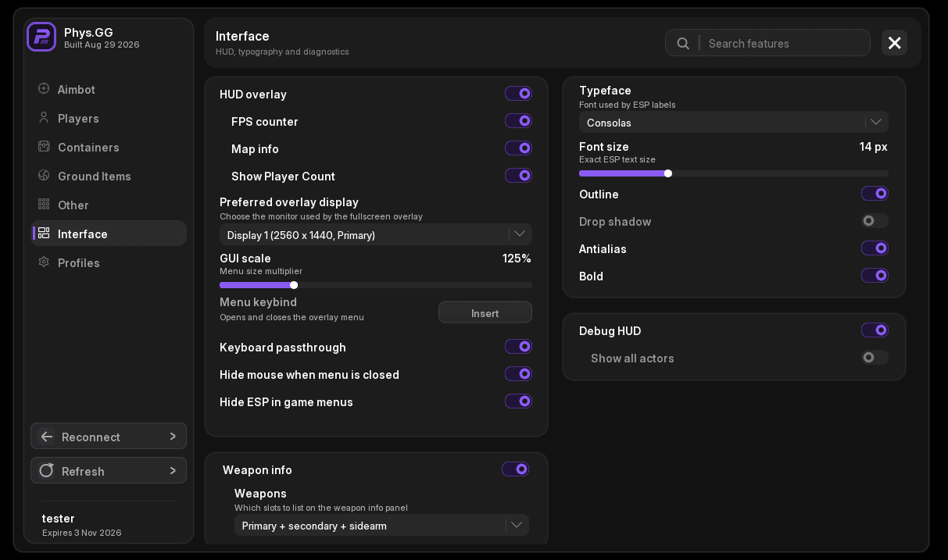
Task: Click the magnifying glass search icon
Action: point(683,43)
